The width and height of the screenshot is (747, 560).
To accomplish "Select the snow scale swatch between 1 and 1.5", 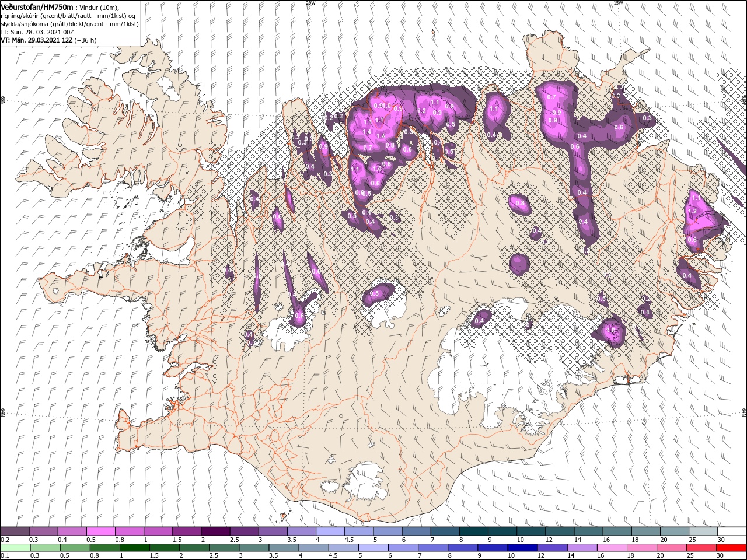I will (x=158, y=531).
